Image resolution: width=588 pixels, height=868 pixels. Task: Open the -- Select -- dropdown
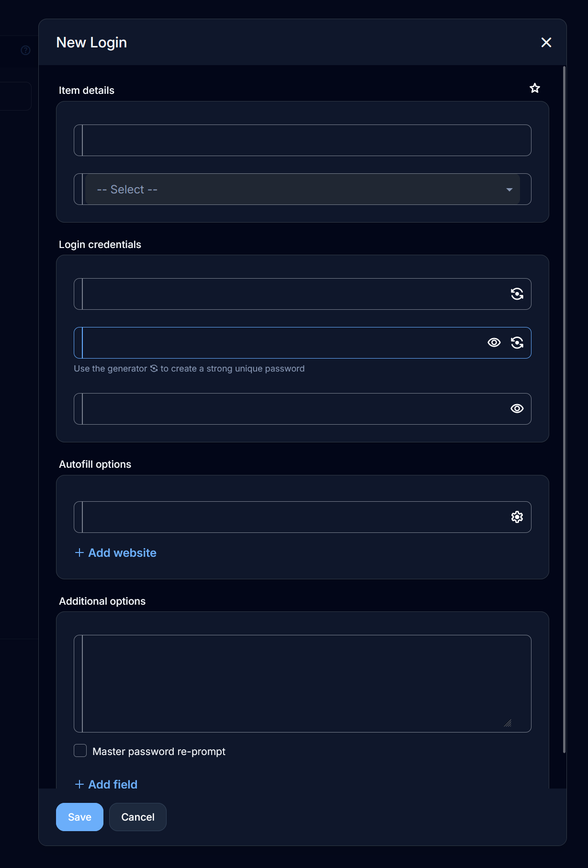click(303, 190)
